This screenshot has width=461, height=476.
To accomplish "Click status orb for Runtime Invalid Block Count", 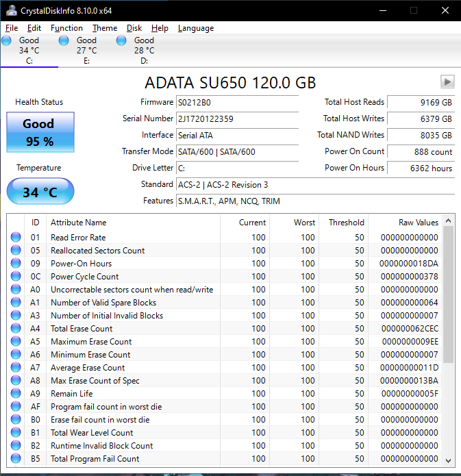I will click(16, 446).
